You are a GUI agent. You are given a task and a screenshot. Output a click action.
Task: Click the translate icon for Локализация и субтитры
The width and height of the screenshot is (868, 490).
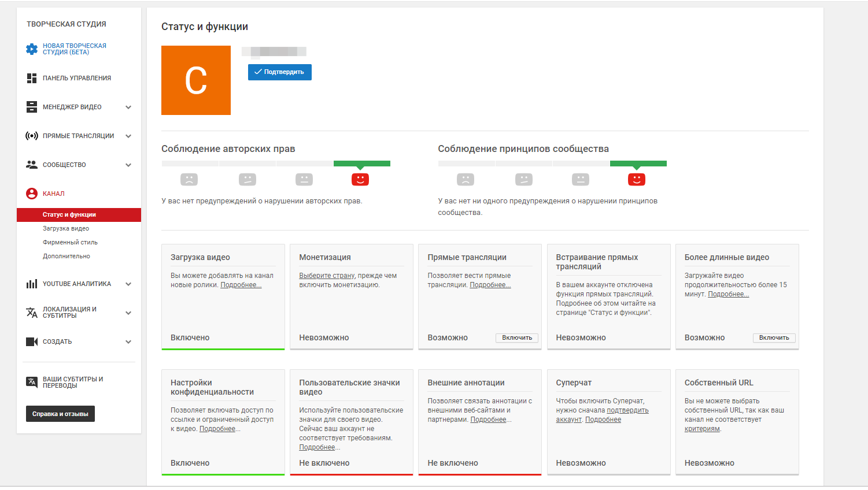tap(32, 313)
